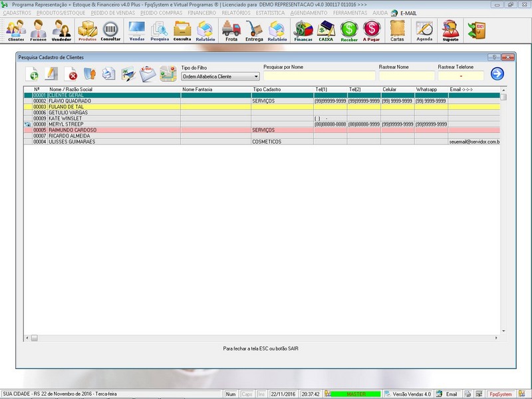The width and height of the screenshot is (532, 399).
Task: Click the add new client icon
Action: (x=33, y=74)
